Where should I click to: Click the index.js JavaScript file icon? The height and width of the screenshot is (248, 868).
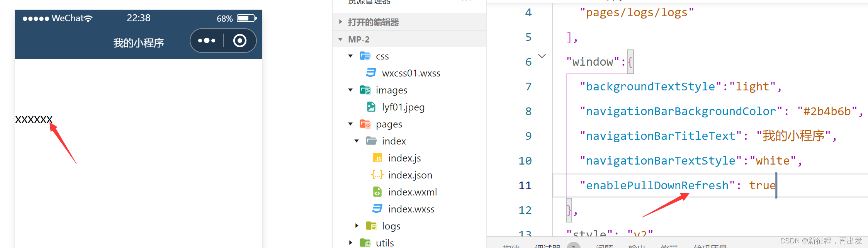coord(377,158)
